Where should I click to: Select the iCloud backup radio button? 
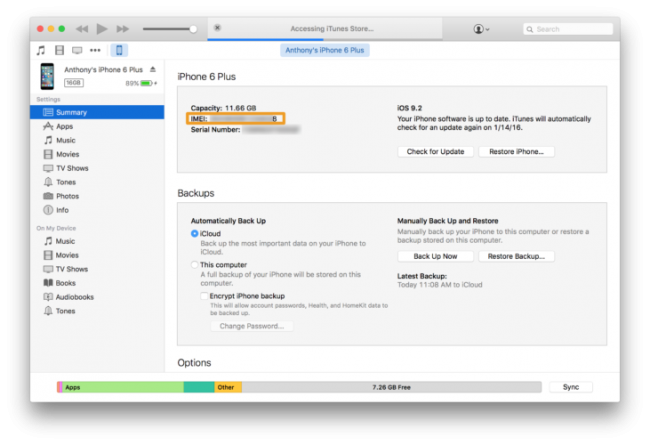click(x=194, y=233)
